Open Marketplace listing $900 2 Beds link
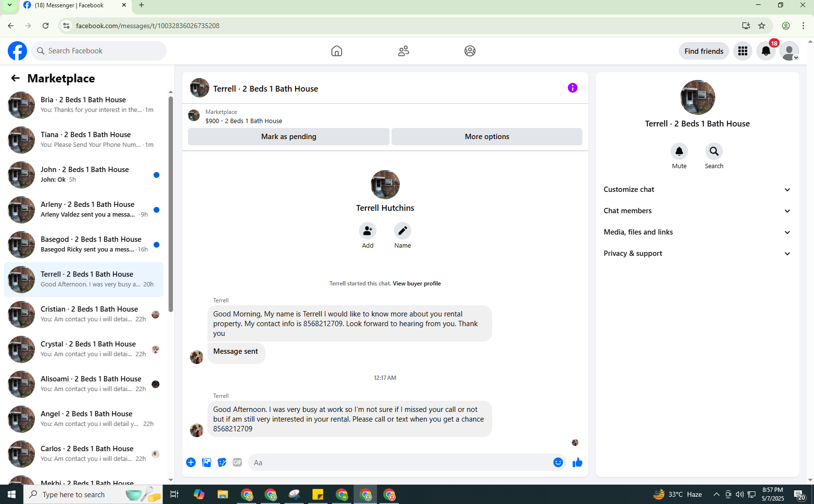814x504 pixels. (244, 121)
